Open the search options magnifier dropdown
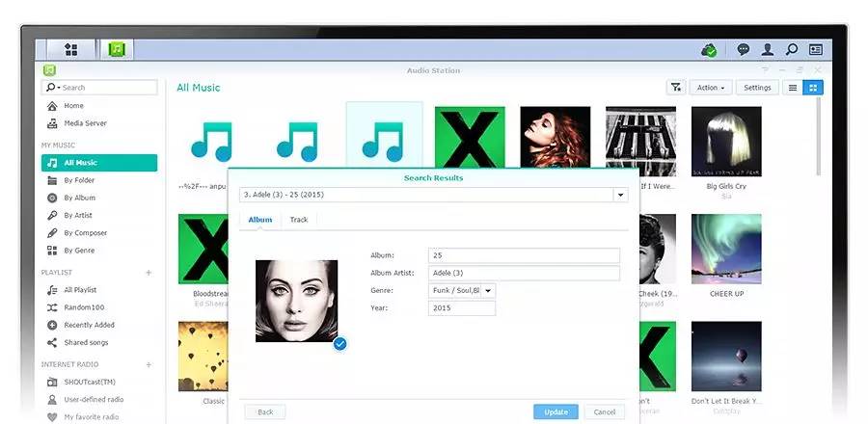868x424 pixels. (x=53, y=88)
